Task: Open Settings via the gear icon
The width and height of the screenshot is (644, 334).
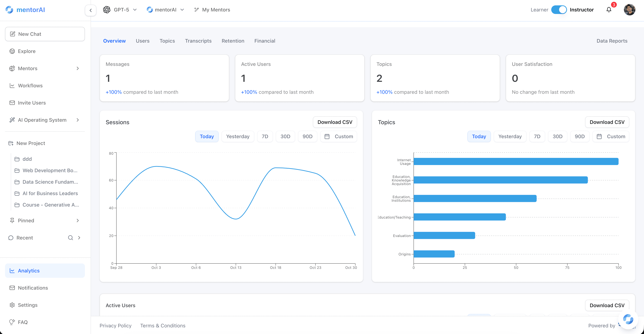Action: point(13,305)
